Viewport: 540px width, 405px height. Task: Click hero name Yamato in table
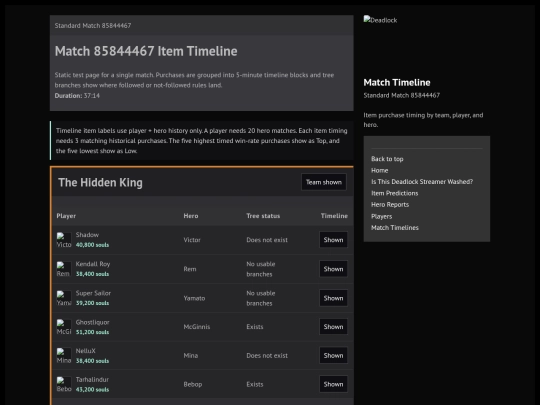coord(194,298)
